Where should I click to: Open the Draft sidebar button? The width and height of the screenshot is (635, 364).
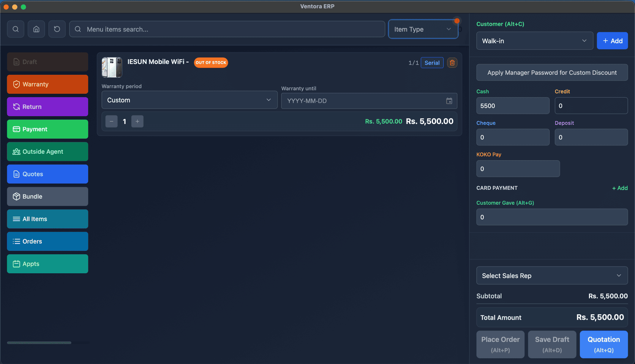tap(47, 62)
